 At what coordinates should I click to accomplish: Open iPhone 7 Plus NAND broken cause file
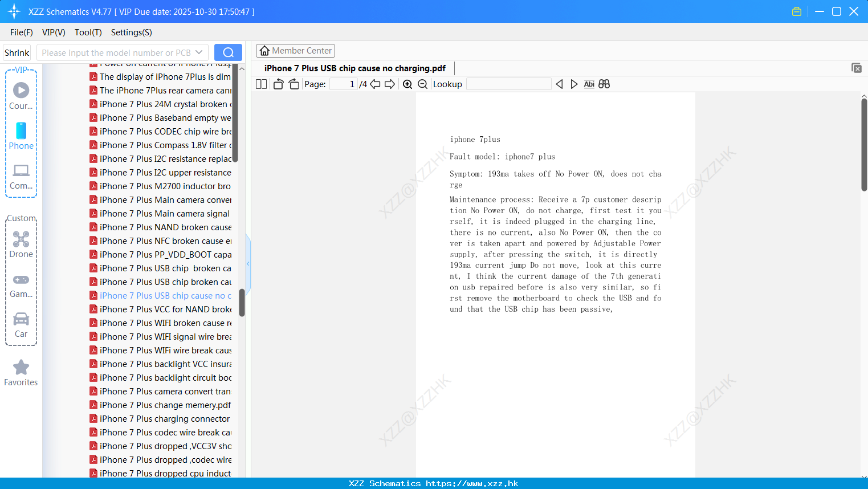pyautogui.click(x=161, y=227)
